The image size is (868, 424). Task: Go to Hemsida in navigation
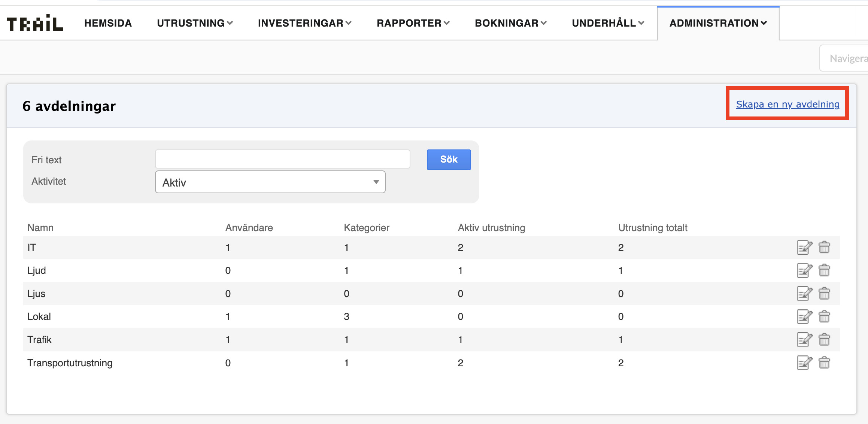pos(108,23)
